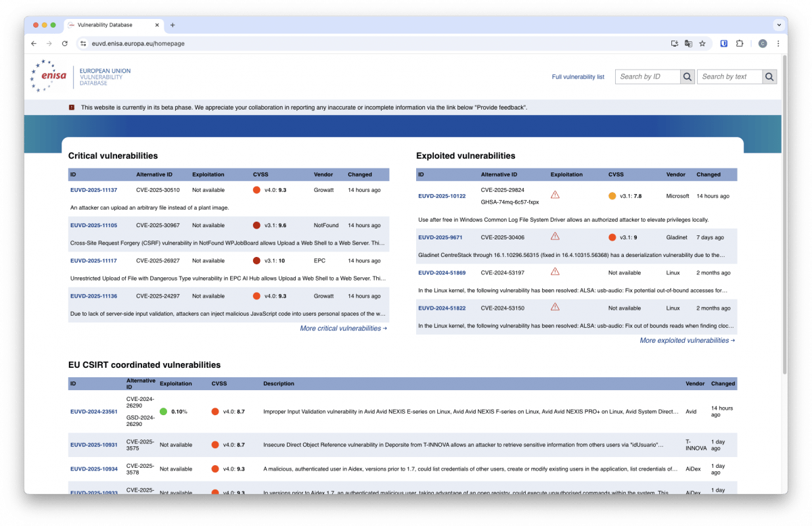
Task: Open a new browser tab
Action: 173,25
